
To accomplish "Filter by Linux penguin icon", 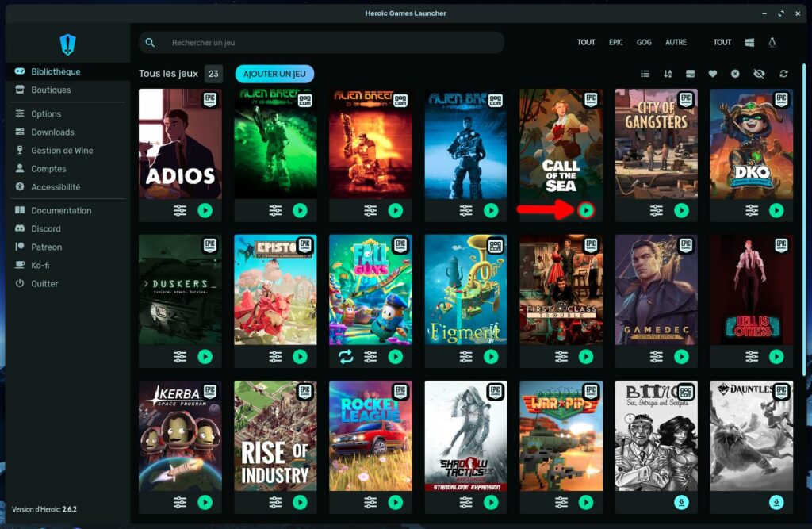I will (x=772, y=42).
